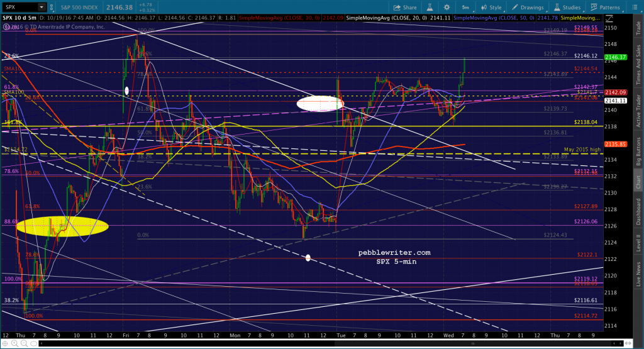The height and width of the screenshot is (349, 644).
Task: Open the SPX symbol dropdown arrow
Action: coord(42,7)
